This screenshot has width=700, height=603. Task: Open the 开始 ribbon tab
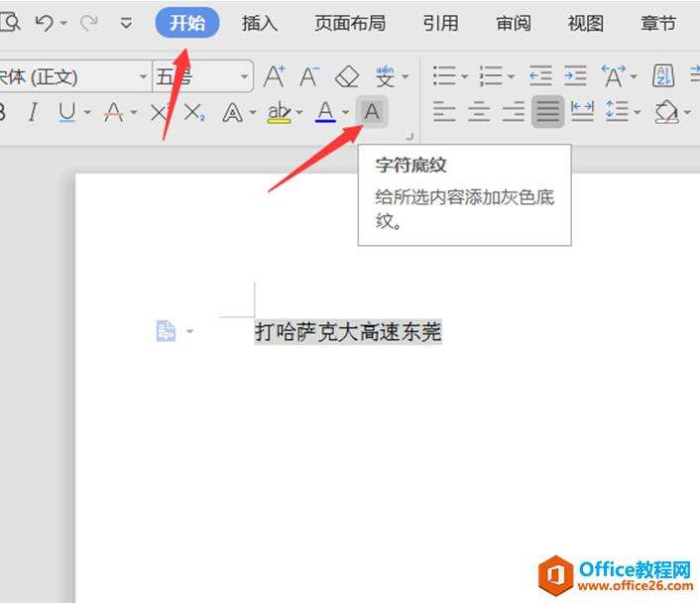click(x=187, y=23)
